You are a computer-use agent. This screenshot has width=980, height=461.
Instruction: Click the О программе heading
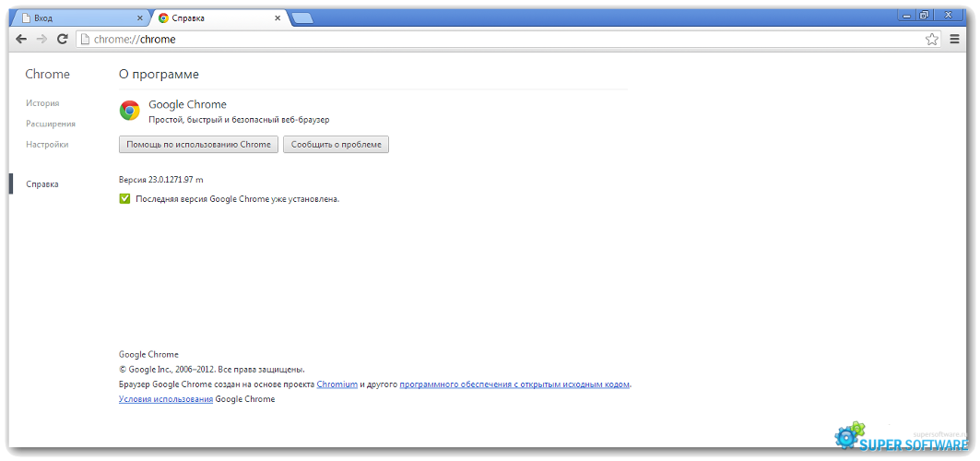[159, 75]
